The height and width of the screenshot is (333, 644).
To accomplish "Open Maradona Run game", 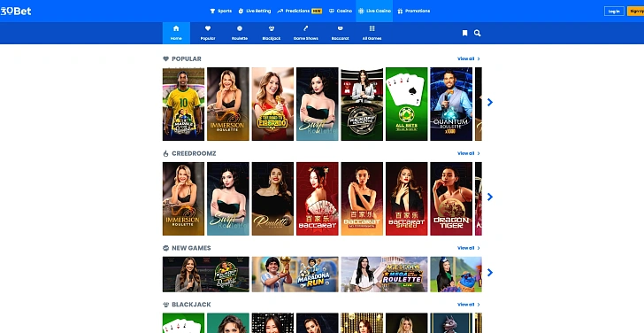I will 295,275.
